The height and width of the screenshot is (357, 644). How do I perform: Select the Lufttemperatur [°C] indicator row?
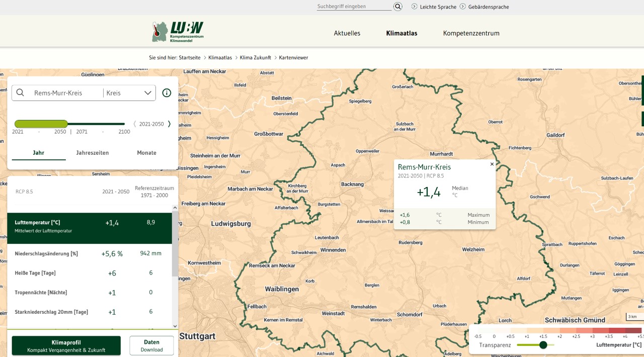tap(90, 228)
